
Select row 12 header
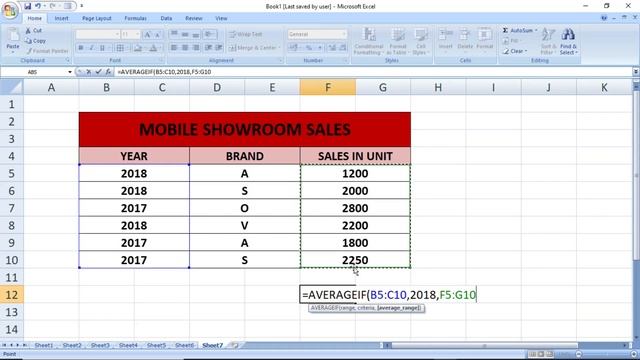pos(11,295)
